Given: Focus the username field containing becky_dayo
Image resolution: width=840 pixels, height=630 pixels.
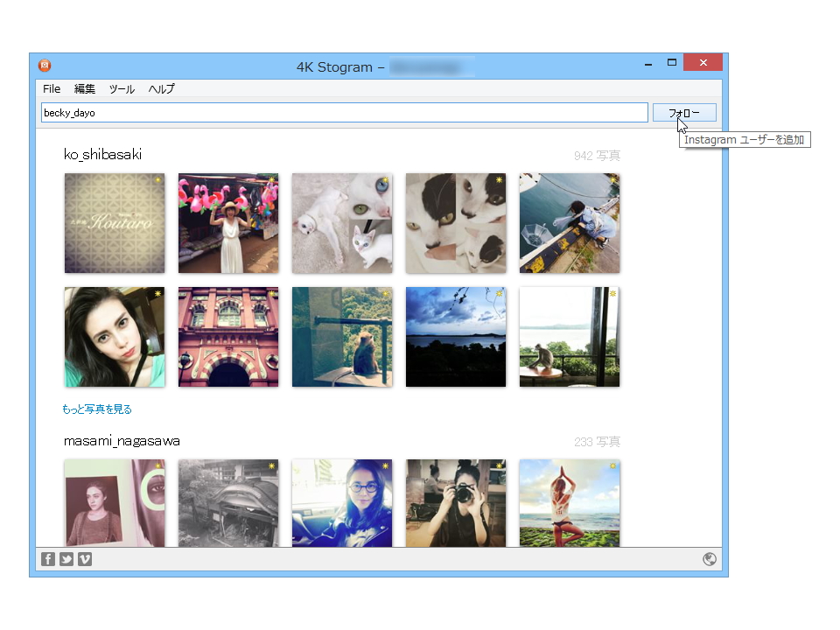Looking at the screenshot, I should click(345, 113).
